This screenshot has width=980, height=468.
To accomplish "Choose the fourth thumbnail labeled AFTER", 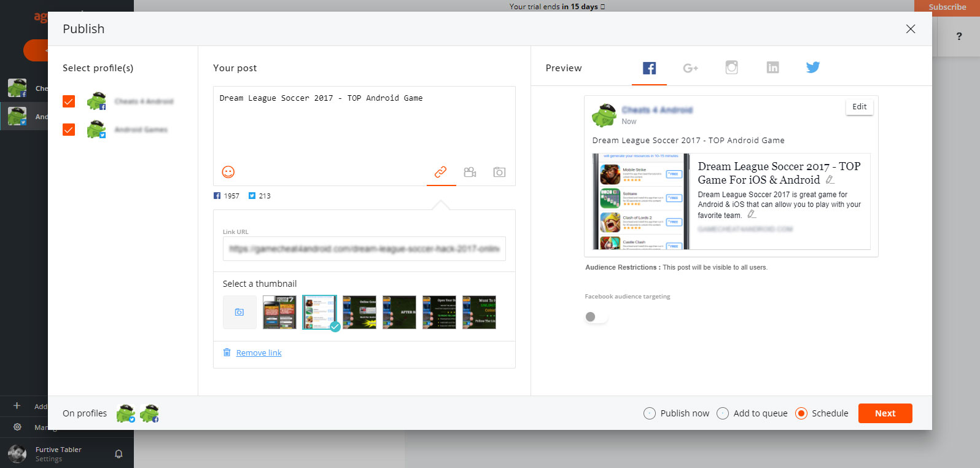I will click(x=399, y=312).
